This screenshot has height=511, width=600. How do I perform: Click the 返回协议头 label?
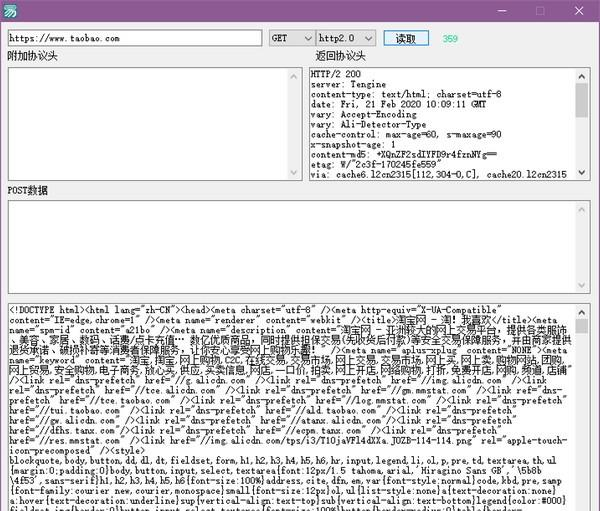click(x=340, y=56)
